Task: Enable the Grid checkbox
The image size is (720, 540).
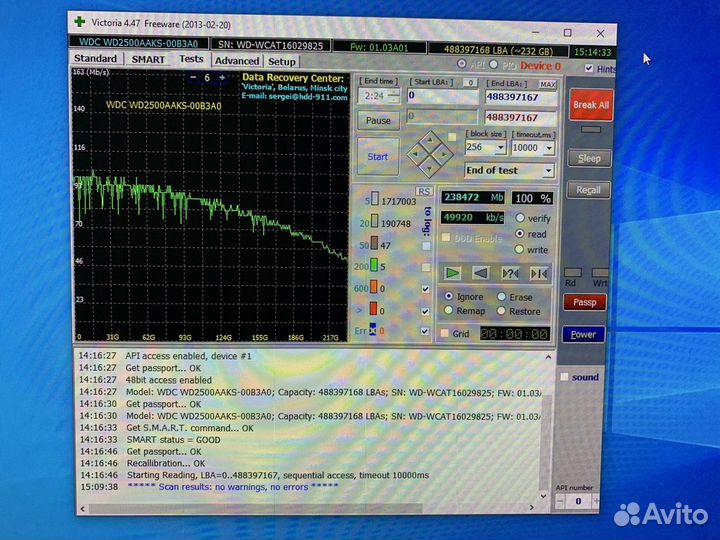Action: point(445,334)
